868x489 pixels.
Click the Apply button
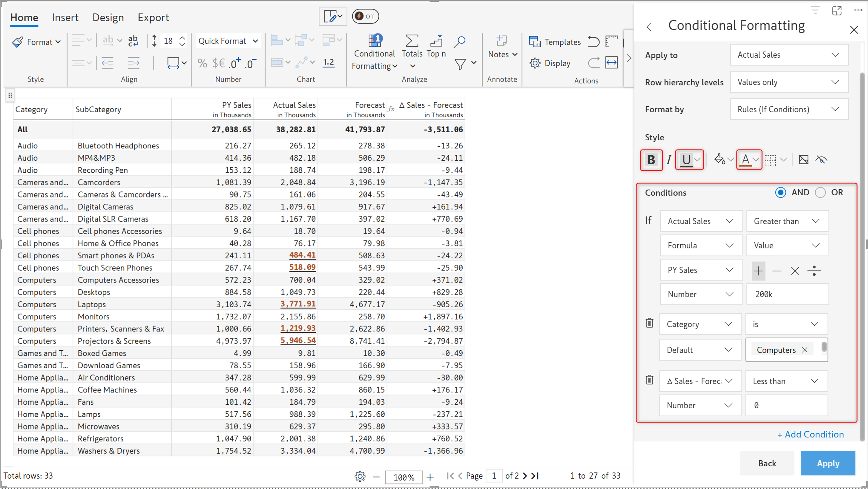828,463
